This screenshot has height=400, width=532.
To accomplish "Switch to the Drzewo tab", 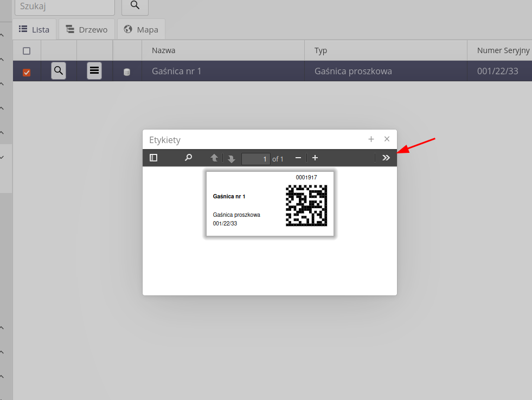I will [87, 29].
